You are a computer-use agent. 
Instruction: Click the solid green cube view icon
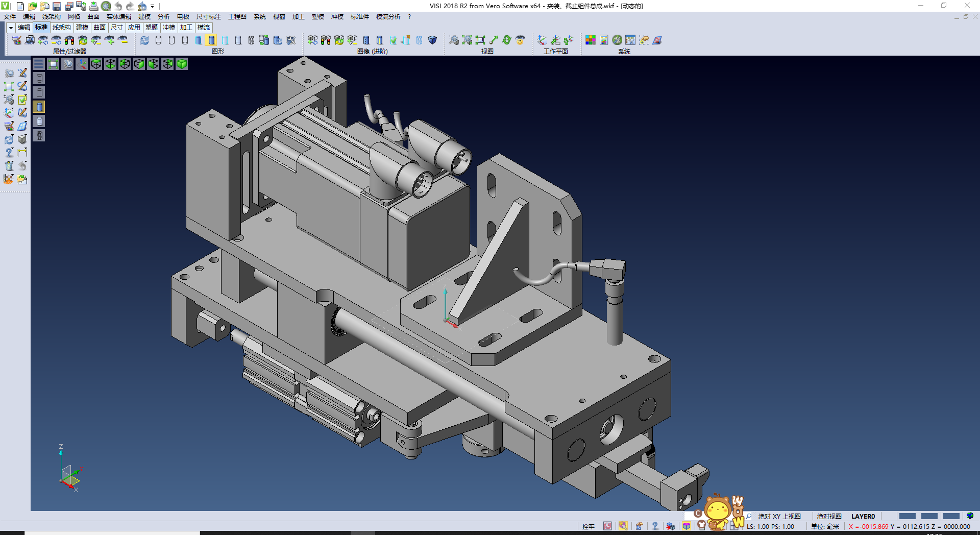[x=182, y=64]
